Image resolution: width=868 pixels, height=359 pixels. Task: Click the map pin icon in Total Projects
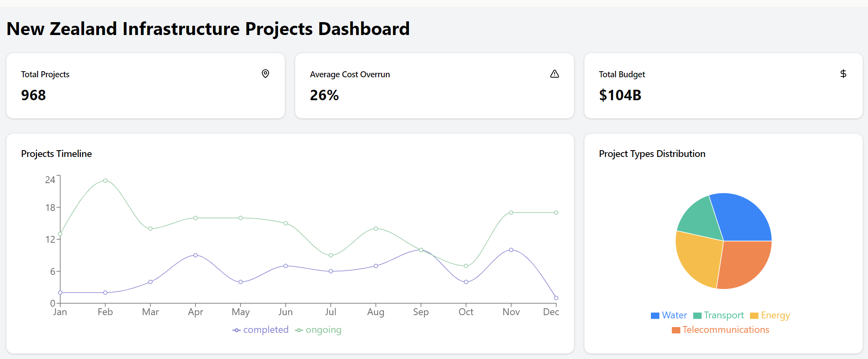coord(265,74)
